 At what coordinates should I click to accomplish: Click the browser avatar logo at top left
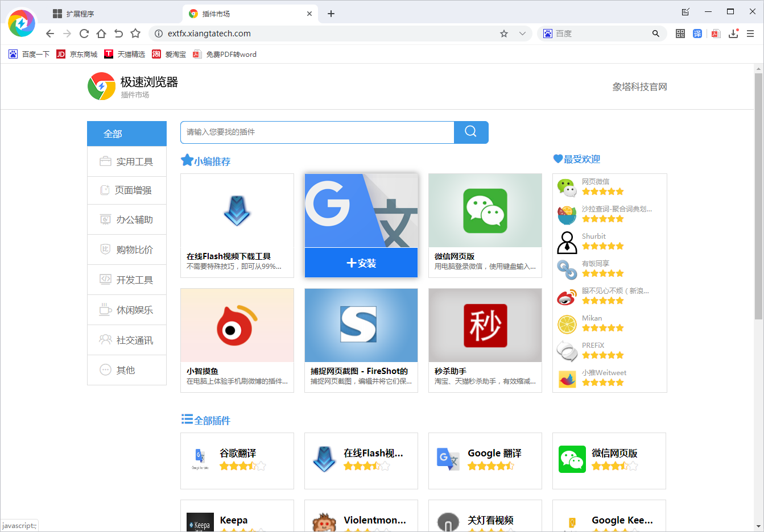click(22, 23)
